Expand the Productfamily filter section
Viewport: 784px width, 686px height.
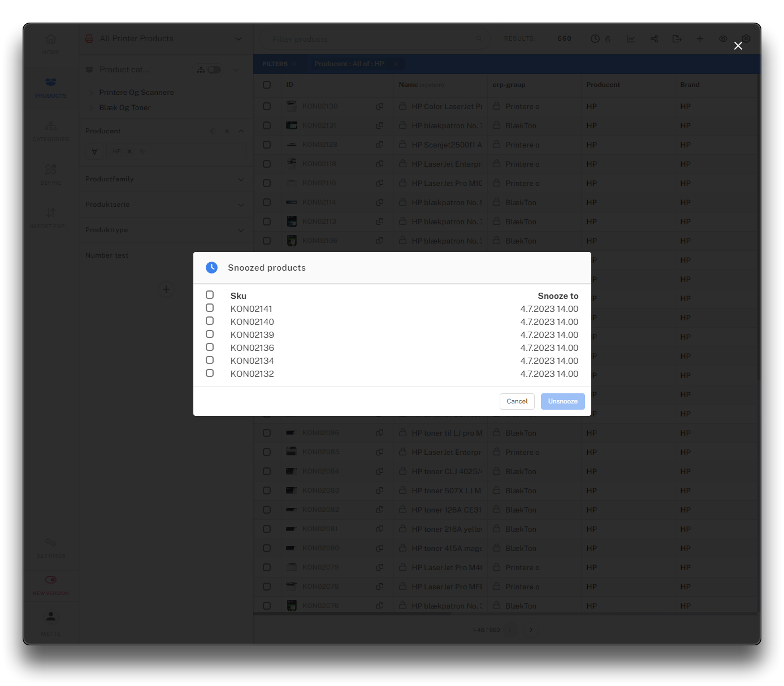[x=241, y=180]
